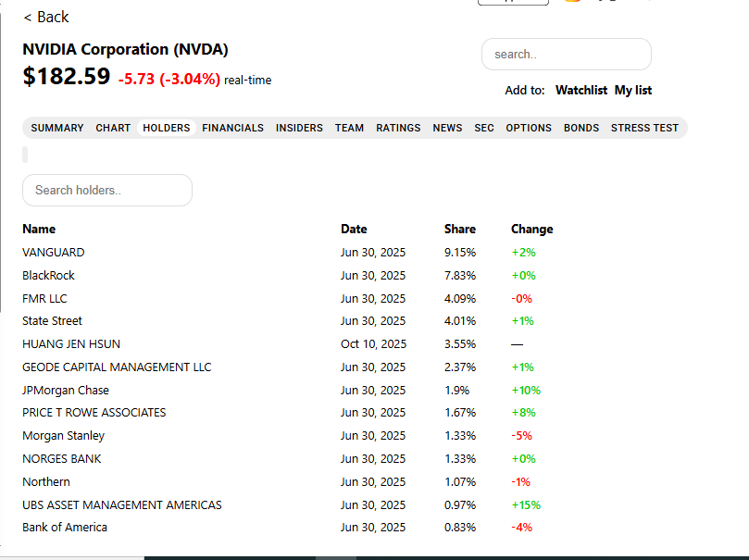
Task: Open the Summary tab
Action: click(57, 128)
